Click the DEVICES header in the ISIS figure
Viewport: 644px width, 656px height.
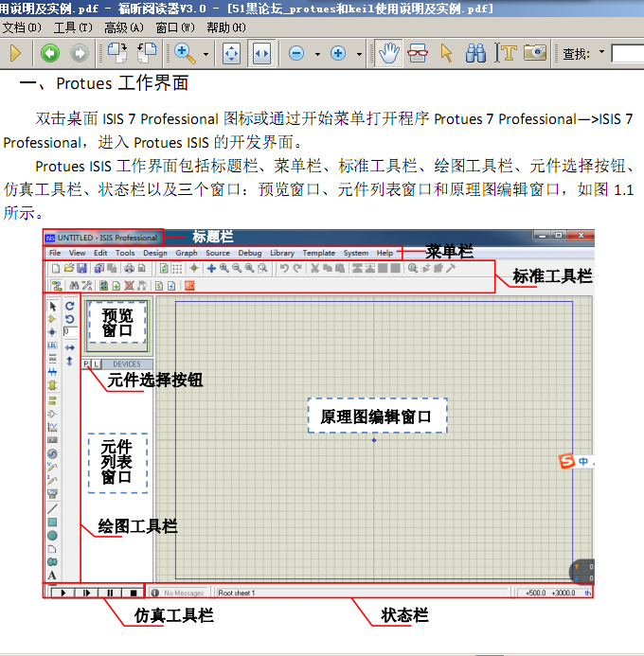tap(127, 364)
